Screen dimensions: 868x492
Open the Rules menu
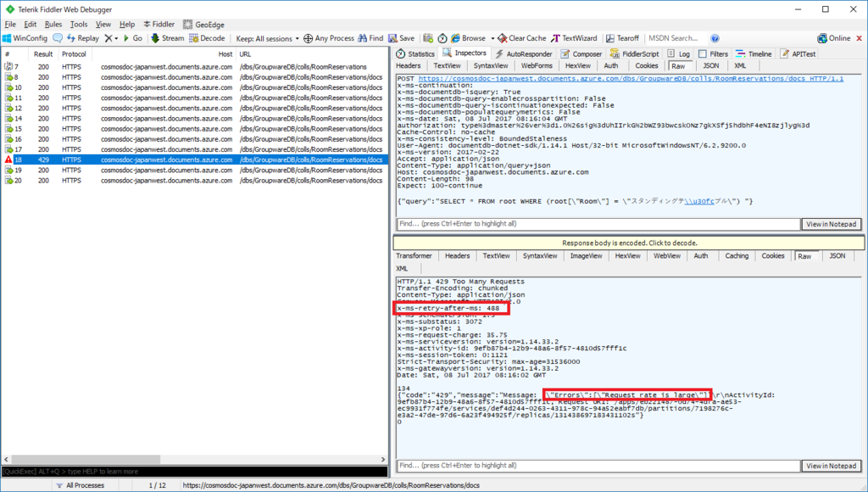pyautogui.click(x=53, y=25)
